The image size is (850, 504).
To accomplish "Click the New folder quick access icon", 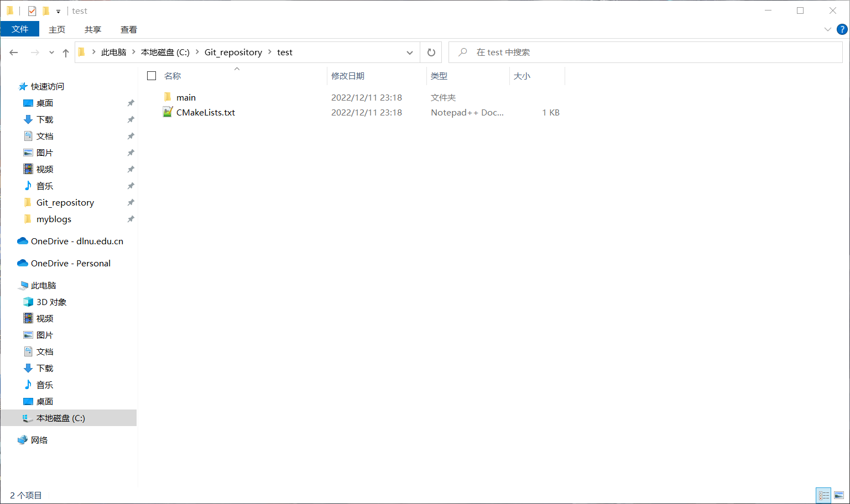I will (x=46, y=11).
